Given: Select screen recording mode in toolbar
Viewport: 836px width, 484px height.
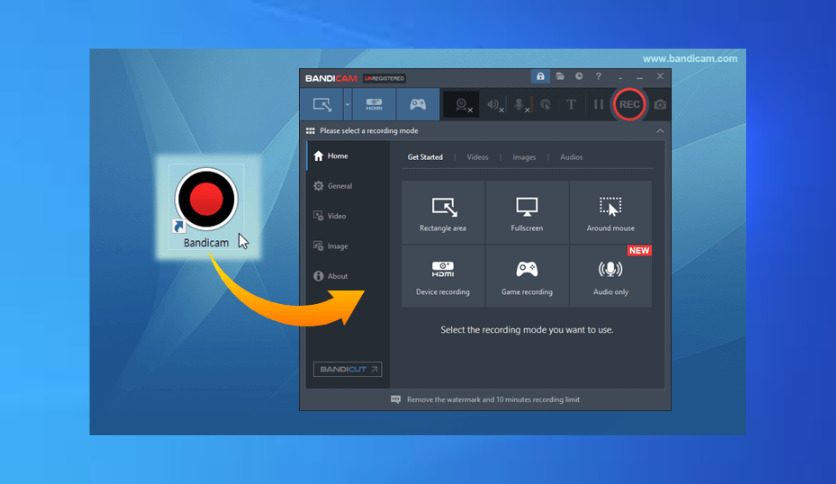Looking at the screenshot, I should click(322, 104).
